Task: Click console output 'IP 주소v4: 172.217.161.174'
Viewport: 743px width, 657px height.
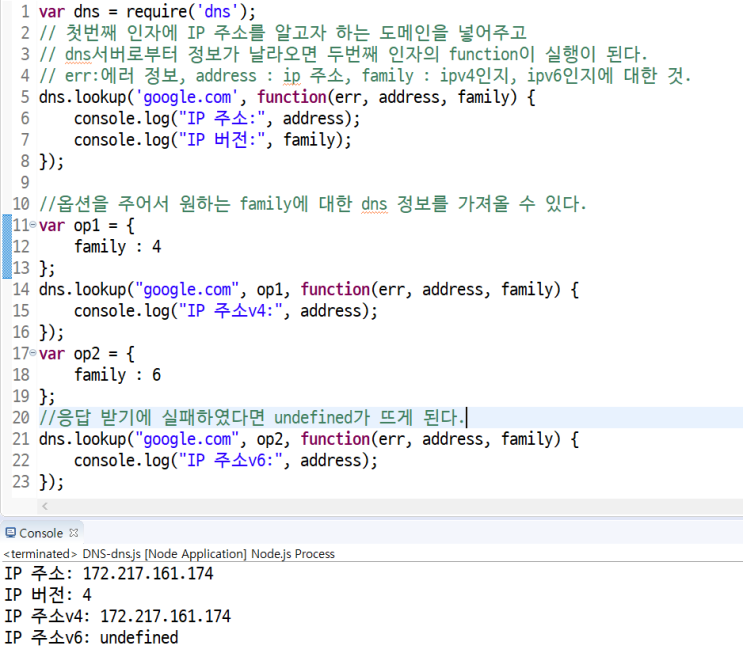Action: [118, 616]
